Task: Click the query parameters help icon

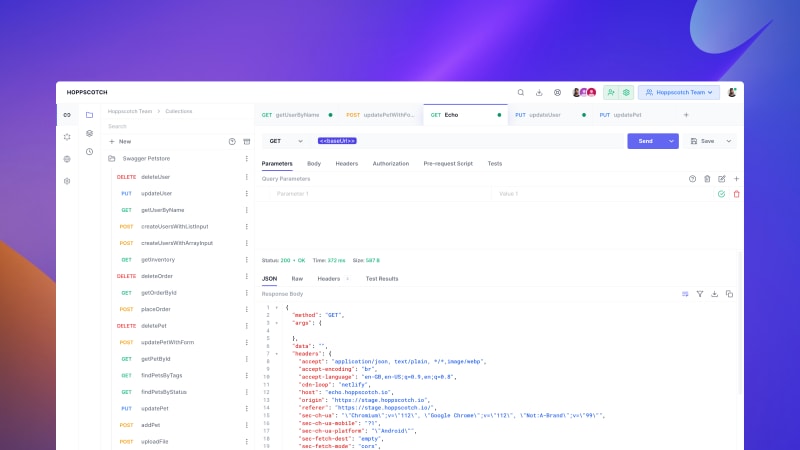Action: (692, 179)
